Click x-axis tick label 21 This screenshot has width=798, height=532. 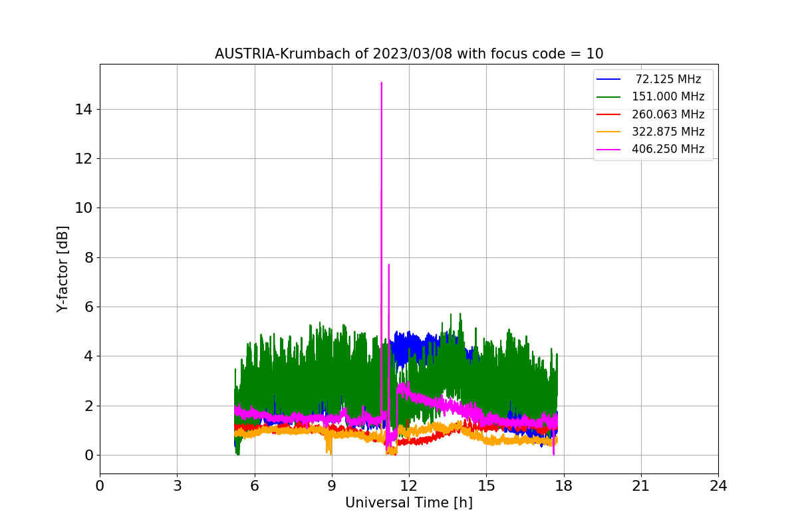point(641,485)
